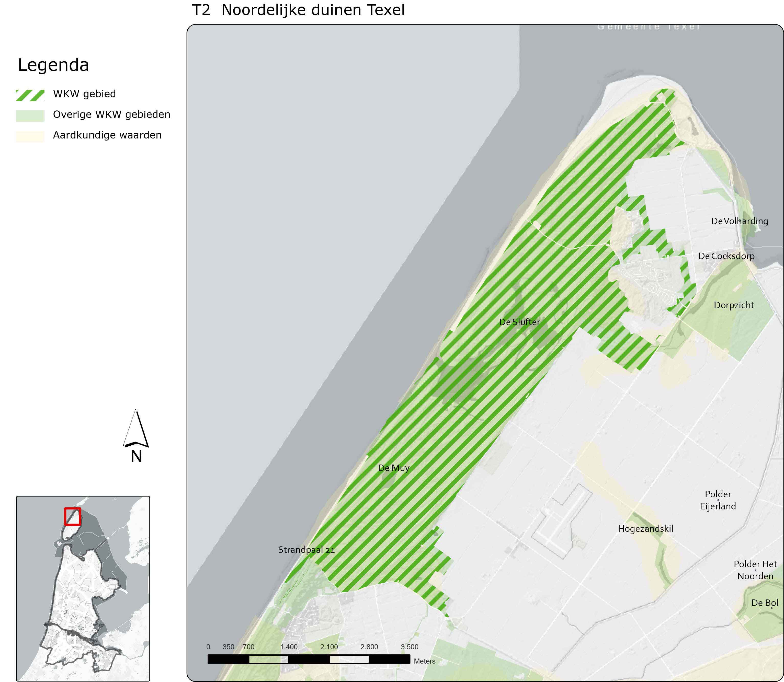Click the Polder Het Noorden label
The width and height of the screenshot is (784, 682).
pyautogui.click(x=755, y=570)
